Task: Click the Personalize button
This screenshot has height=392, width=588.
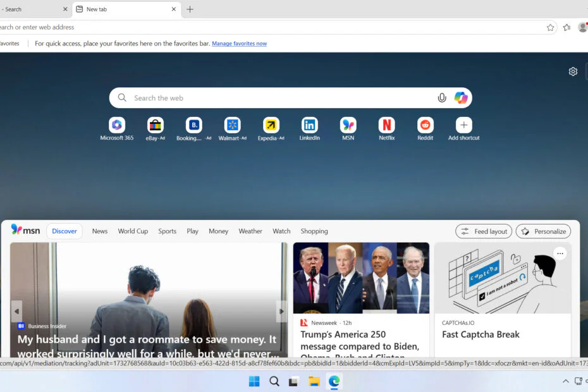Action: (x=543, y=231)
